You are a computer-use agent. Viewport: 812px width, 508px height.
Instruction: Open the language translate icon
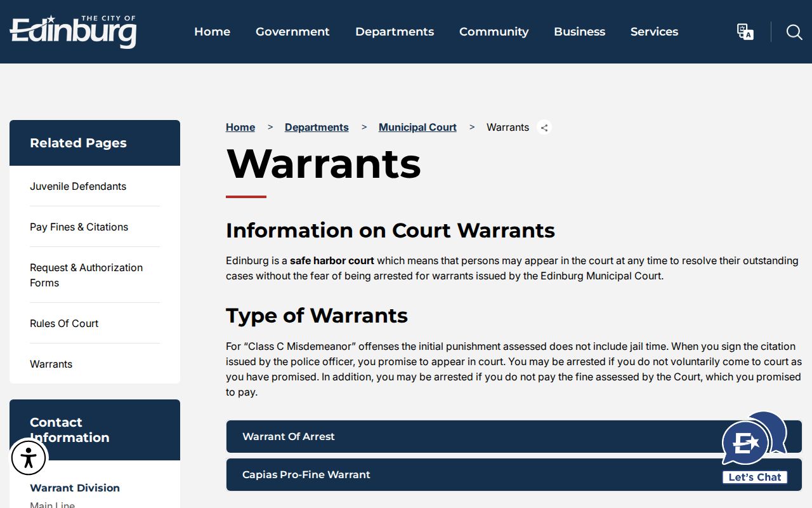pos(745,32)
